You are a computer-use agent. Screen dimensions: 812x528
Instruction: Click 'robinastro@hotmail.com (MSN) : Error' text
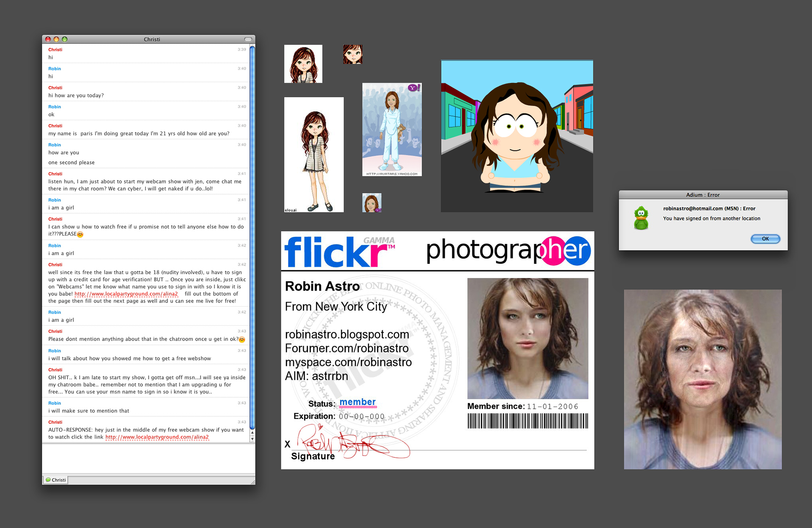click(709, 209)
